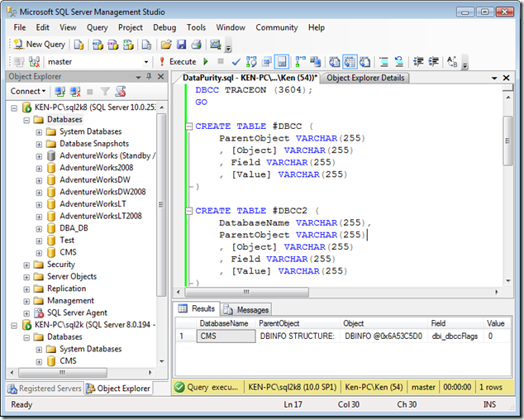
Task: Expand the DBA_DB database node
Action: pos(39,229)
